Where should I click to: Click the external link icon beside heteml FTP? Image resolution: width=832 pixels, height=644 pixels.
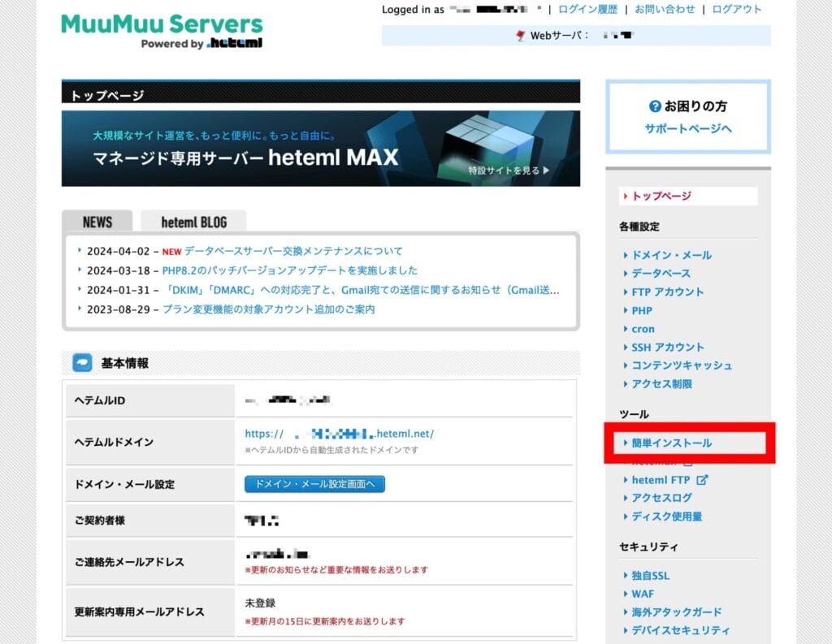[x=702, y=480]
